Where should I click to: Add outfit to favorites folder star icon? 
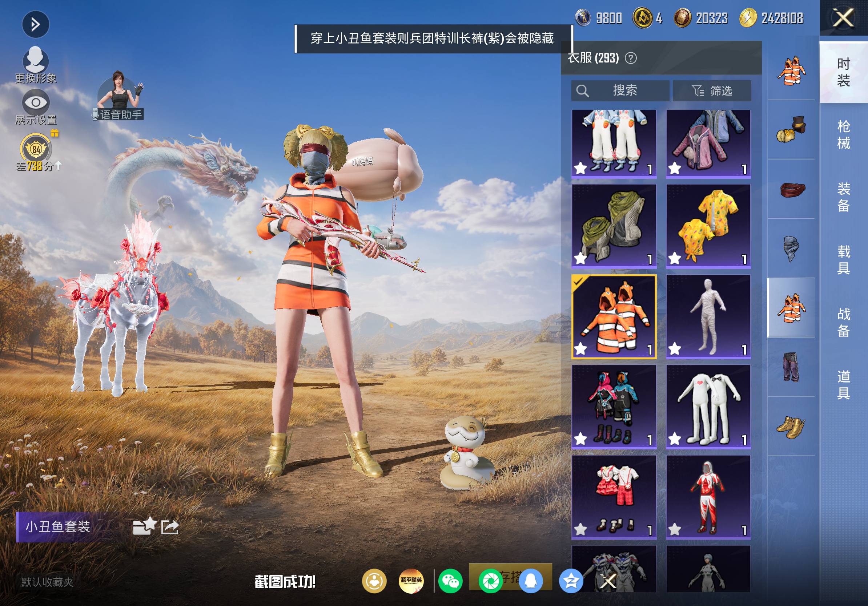[144, 526]
